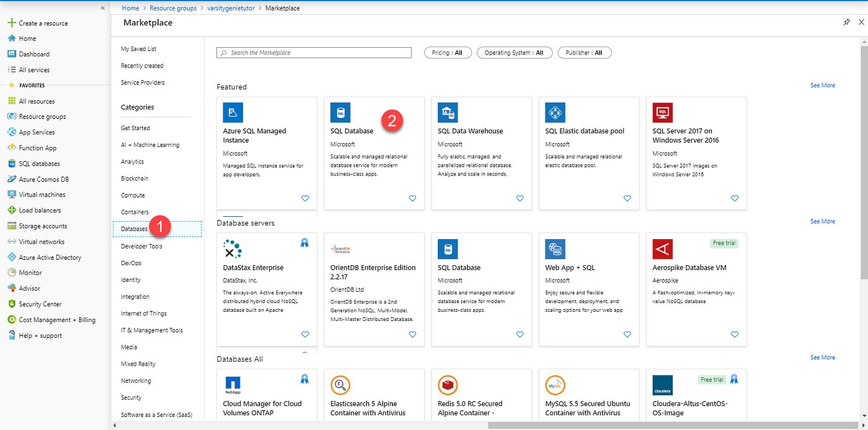Collapse the left navigation sidebar
The image size is (868, 430).
point(103,8)
